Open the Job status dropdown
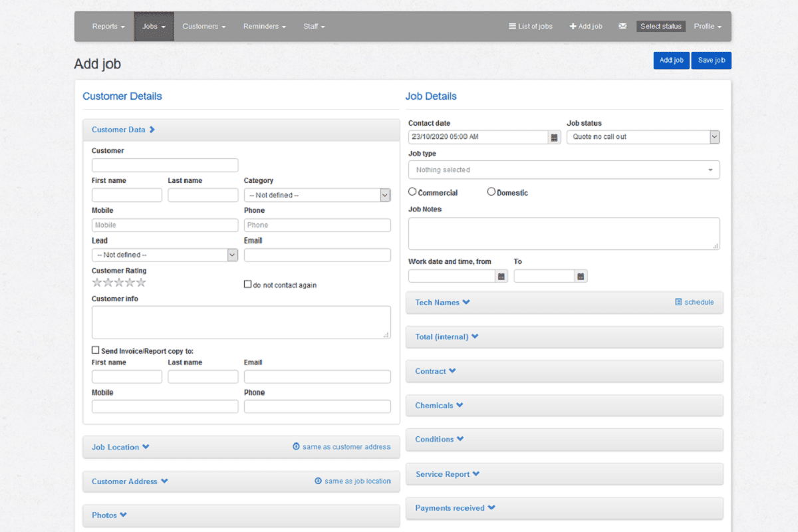 point(643,137)
